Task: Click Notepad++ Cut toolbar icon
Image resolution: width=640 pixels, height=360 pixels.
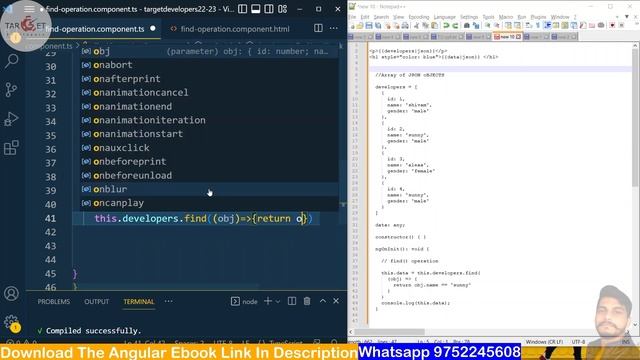Action: point(417,26)
